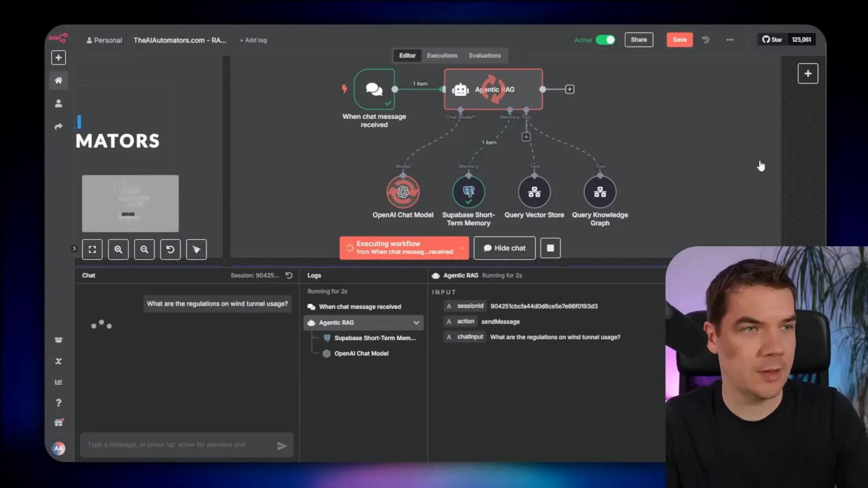Open the templates box sidebar icon
Image resolution: width=868 pixels, height=488 pixels.
point(58,340)
